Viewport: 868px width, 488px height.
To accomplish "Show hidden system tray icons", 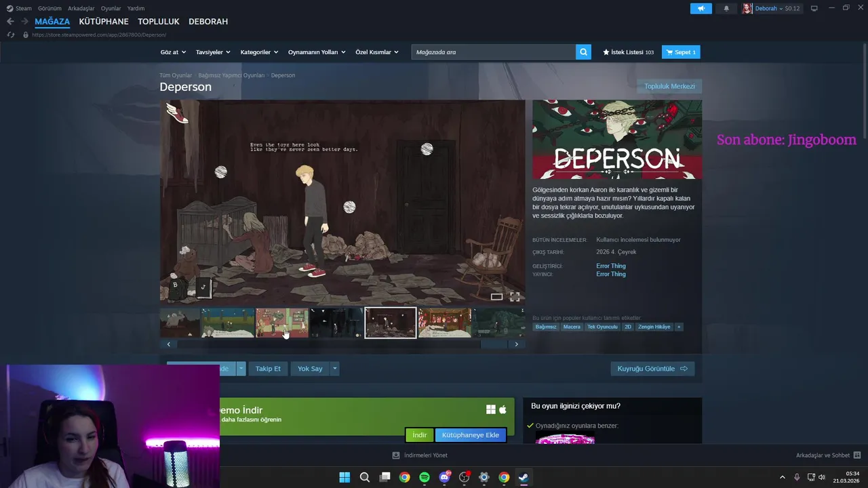I will coord(782,477).
